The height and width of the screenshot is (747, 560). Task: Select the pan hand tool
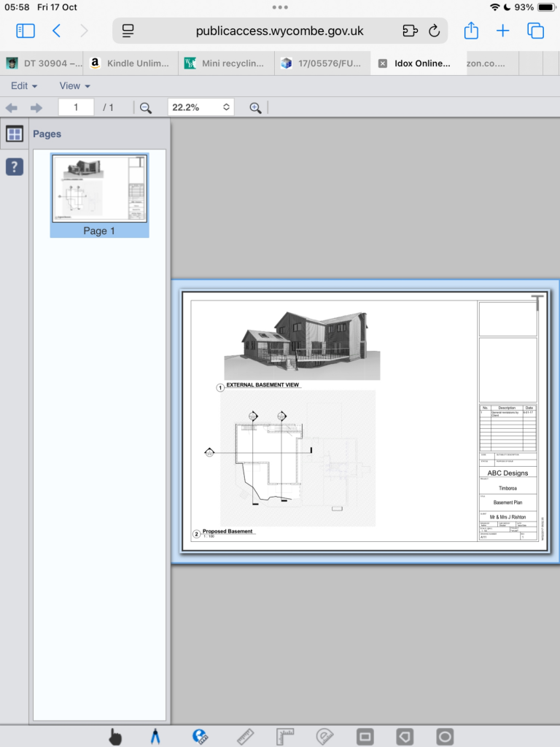pos(115,737)
